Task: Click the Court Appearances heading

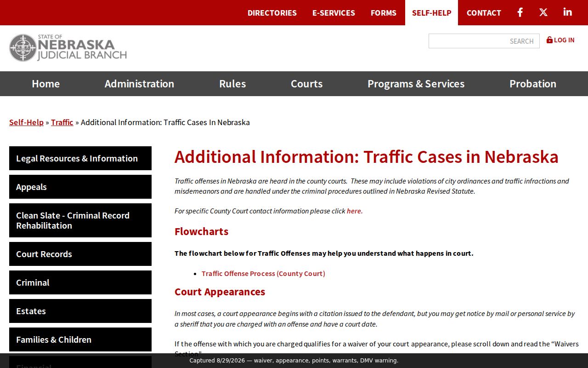Action: (220, 292)
